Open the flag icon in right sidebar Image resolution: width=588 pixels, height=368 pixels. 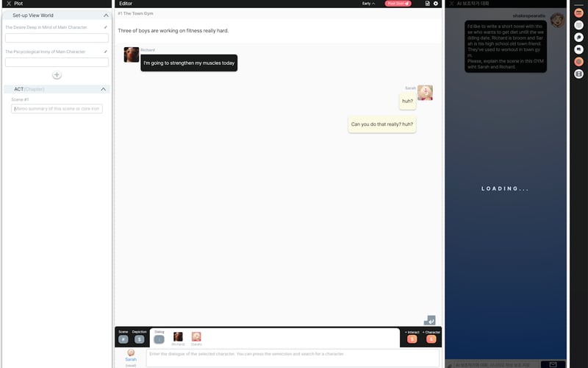tap(578, 49)
